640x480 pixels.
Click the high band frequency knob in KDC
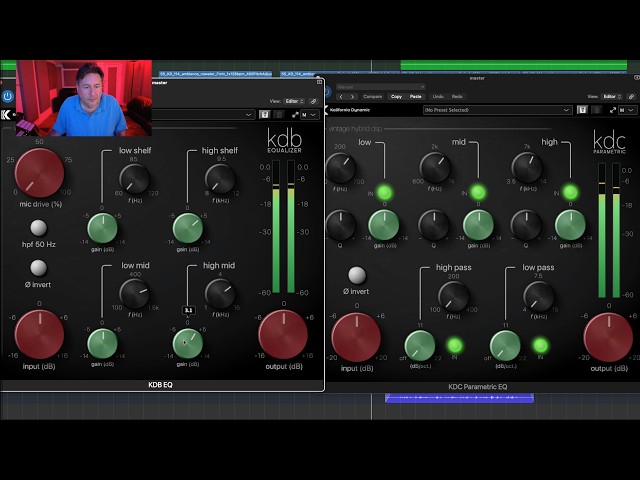click(x=527, y=168)
